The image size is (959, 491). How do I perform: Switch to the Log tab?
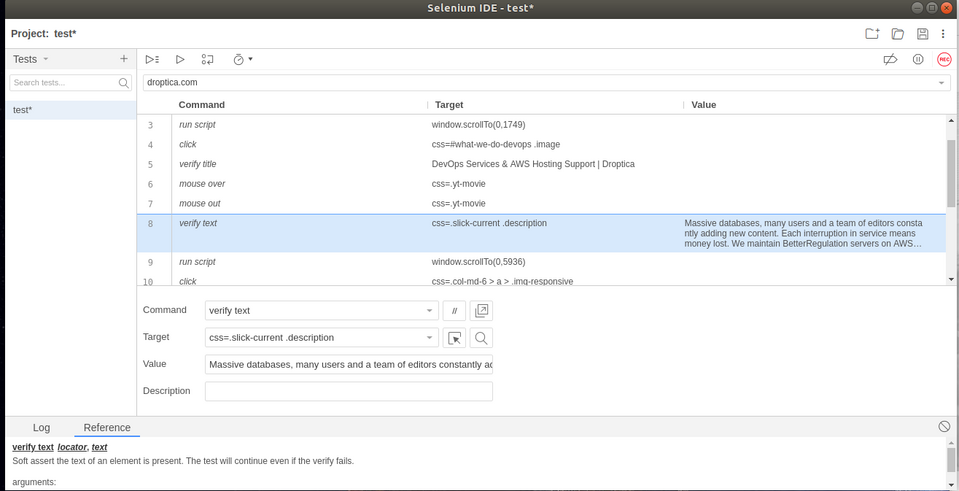point(42,427)
